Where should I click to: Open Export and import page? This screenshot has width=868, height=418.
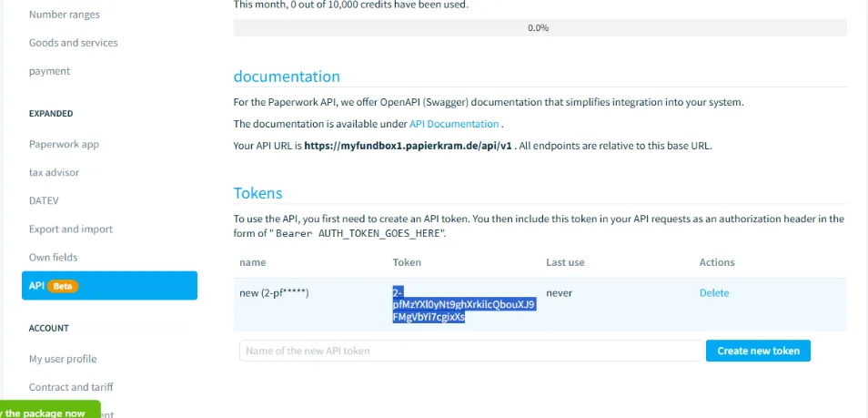coord(70,229)
